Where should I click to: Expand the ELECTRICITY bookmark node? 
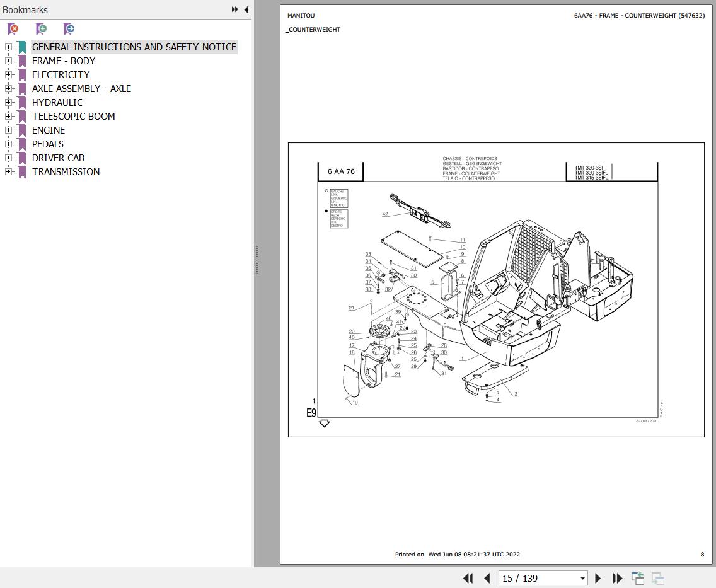pyautogui.click(x=8, y=74)
